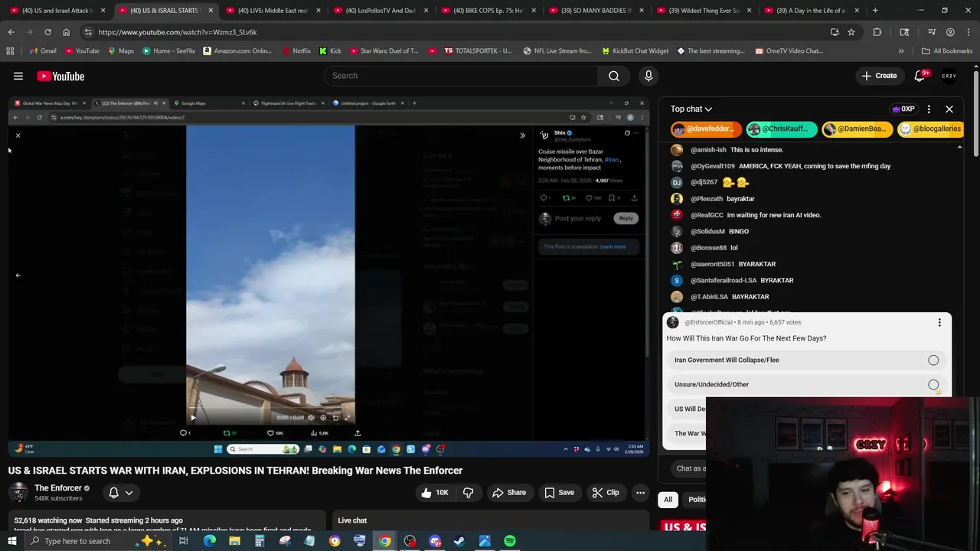Screen dimensions: 980x551
Task: Open the Extensions puzzle icon
Action: pos(877,32)
